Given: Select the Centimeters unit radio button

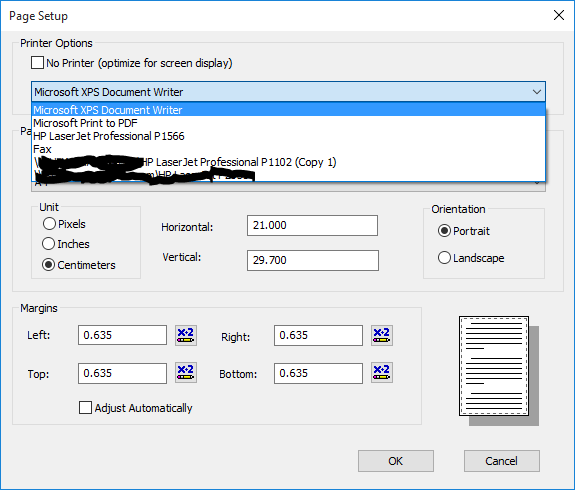Looking at the screenshot, I should [48, 264].
